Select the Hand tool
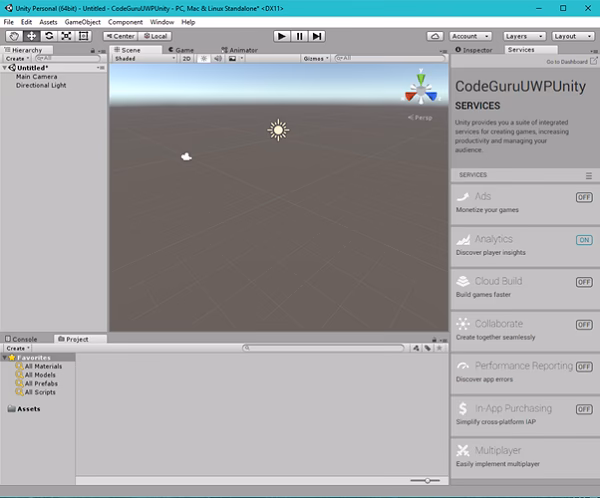The height and width of the screenshot is (498, 600). pyautogui.click(x=14, y=36)
